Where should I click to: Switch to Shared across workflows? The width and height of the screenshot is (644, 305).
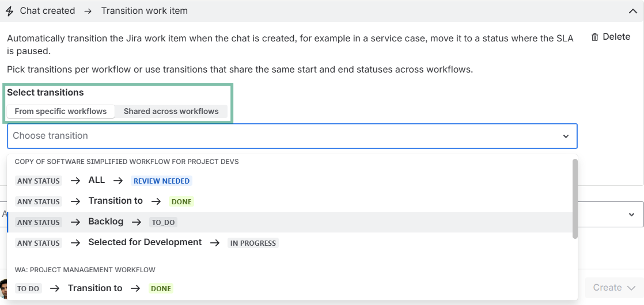(171, 111)
